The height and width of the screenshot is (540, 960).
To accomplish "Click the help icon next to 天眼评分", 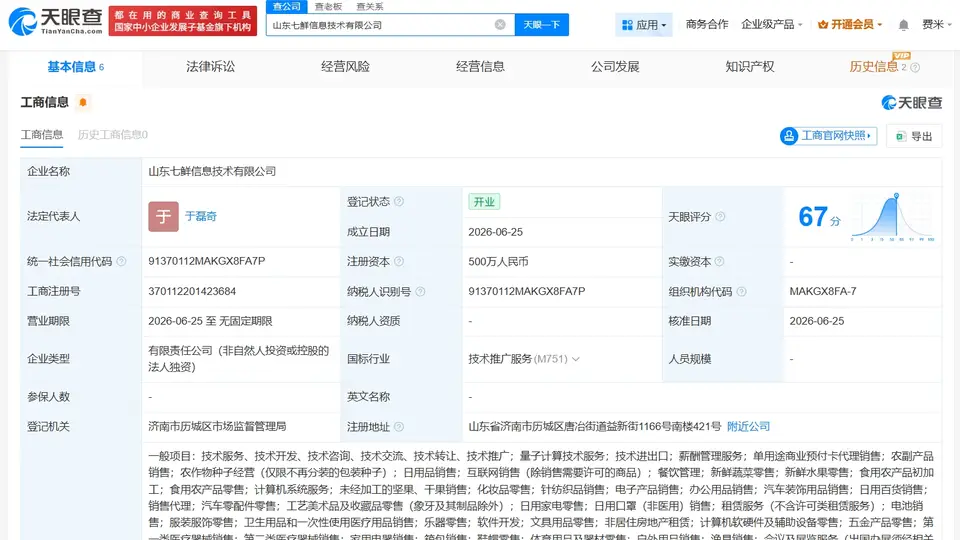I will [721, 216].
